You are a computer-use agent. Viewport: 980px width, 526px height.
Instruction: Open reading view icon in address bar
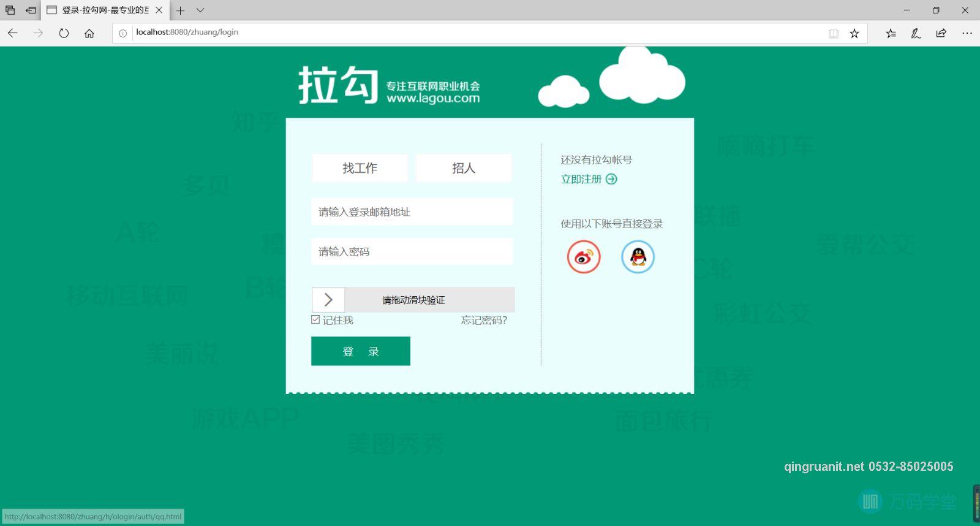click(833, 33)
